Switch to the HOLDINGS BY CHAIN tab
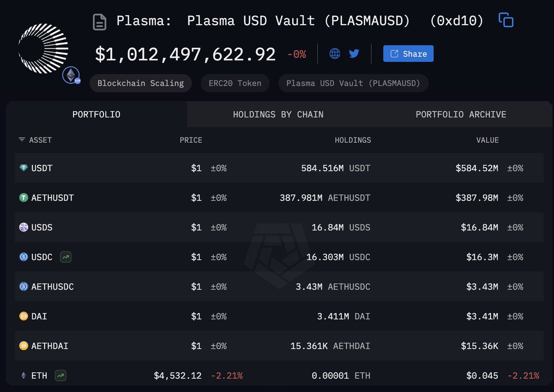 (x=278, y=114)
